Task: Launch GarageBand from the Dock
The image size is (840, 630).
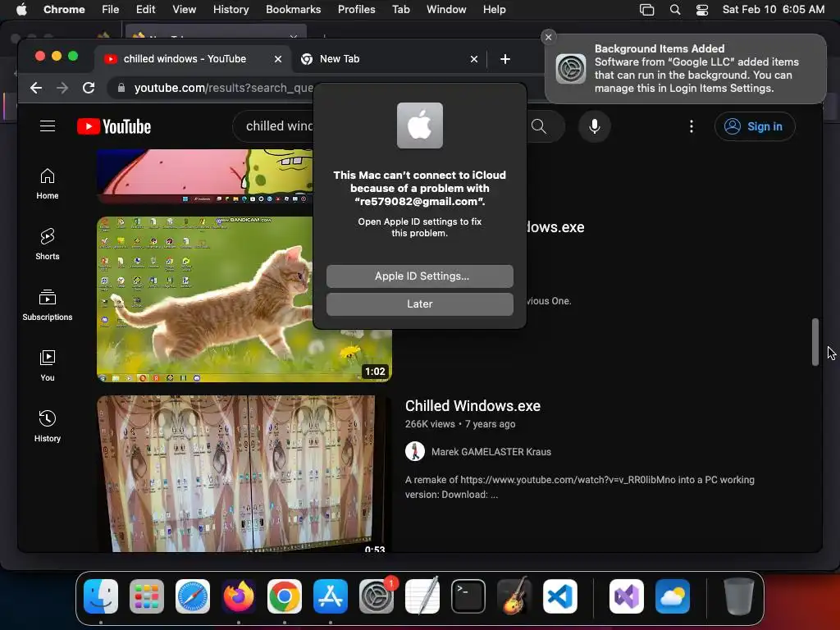Action: [x=514, y=596]
